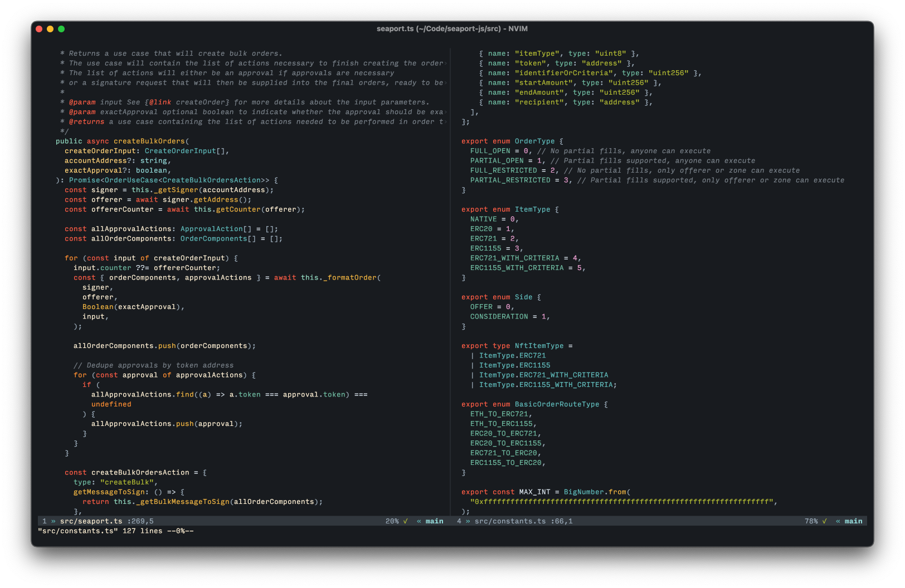The image size is (905, 588).
Task: Click 'NATIVE = 0,' enum member
Action: (495, 219)
